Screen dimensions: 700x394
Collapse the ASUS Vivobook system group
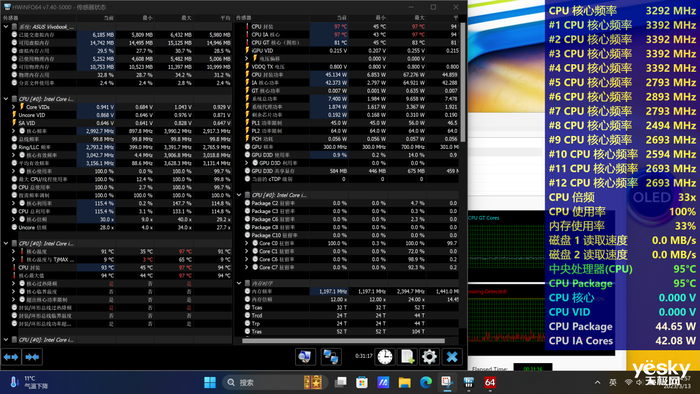click(x=6, y=27)
